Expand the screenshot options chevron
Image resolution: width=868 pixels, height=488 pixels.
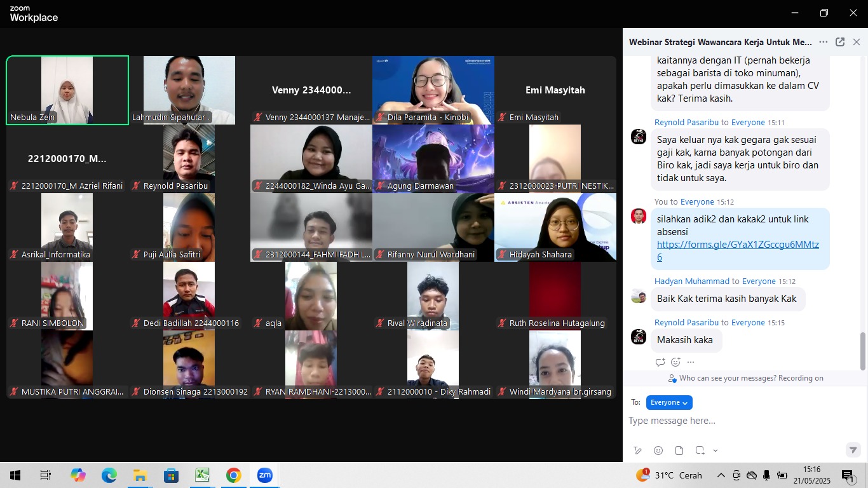(715, 451)
